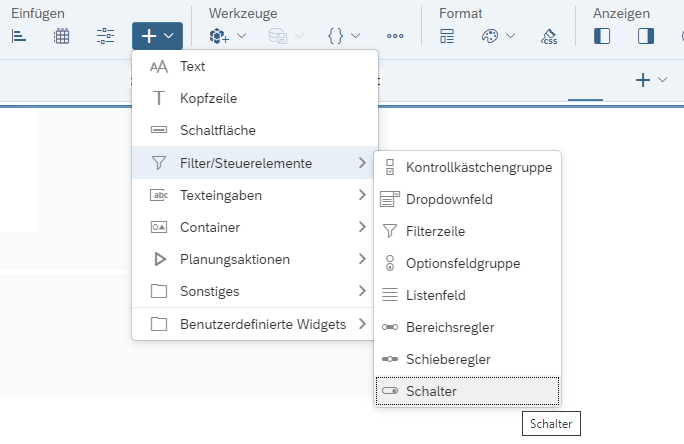Add a Filterzeile widget

[x=468, y=231]
